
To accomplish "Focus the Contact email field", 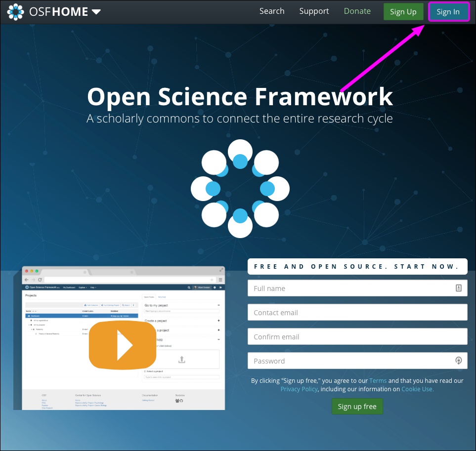I will (x=357, y=312).
